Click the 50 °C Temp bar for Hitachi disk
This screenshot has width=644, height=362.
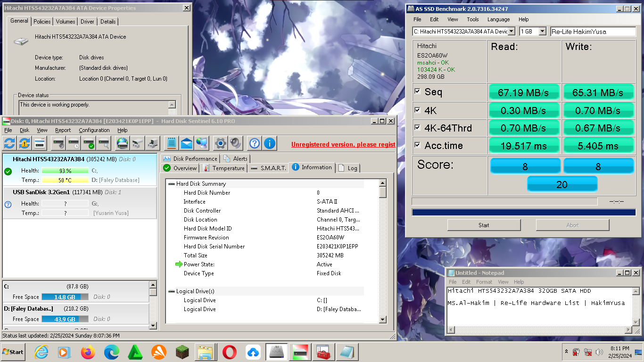(65, 180)
